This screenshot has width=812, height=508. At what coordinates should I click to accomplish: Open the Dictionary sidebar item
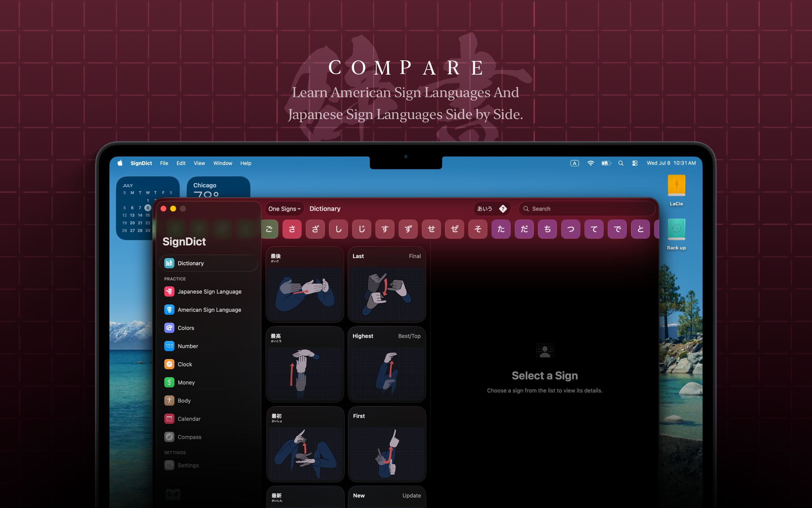(208, 263)
